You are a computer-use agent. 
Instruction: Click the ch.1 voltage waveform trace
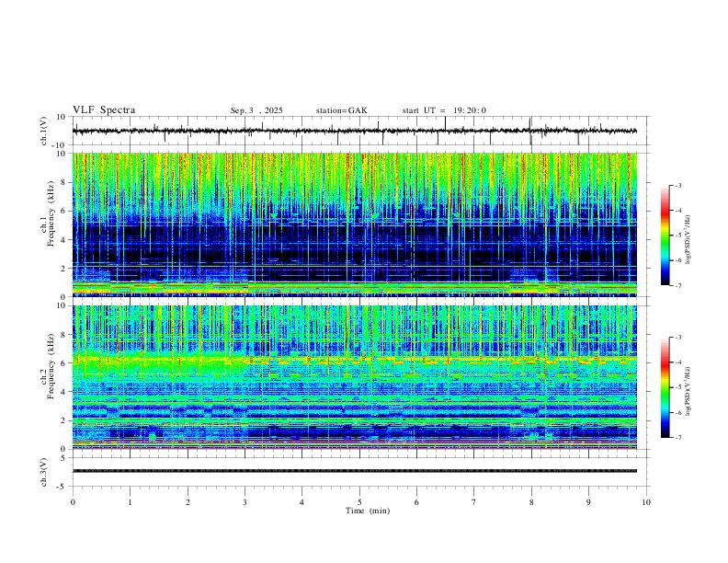(354, 131)
